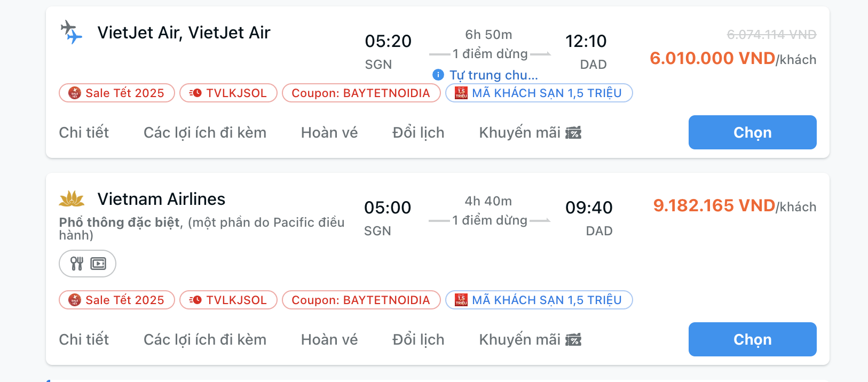Open the Đổi lịch tab on VietJet card
This screenshot has width=868, height=382.
[417, 132]
